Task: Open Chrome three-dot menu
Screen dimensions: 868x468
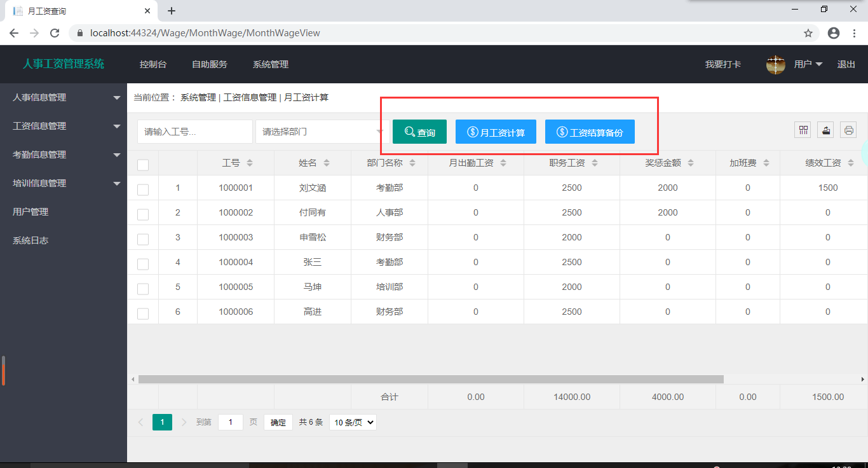Action: click(x=854, y=33)
